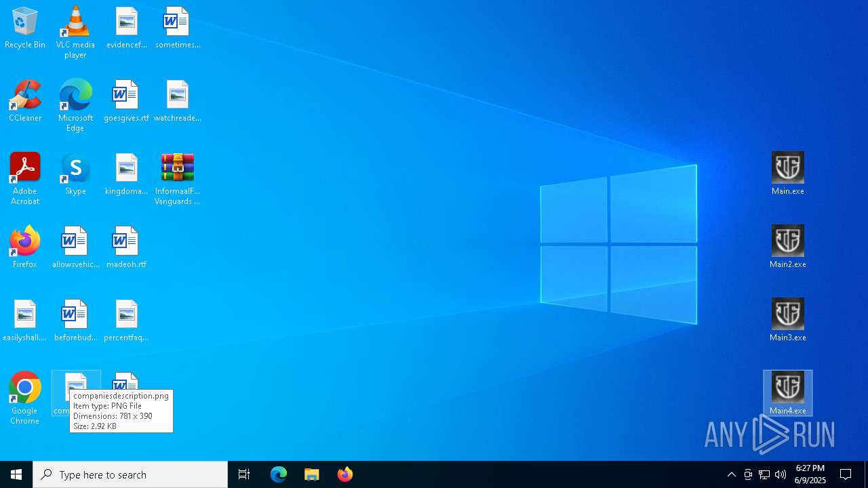Open the clock showing 6:27 PM
868x488 pixels.
810,474
